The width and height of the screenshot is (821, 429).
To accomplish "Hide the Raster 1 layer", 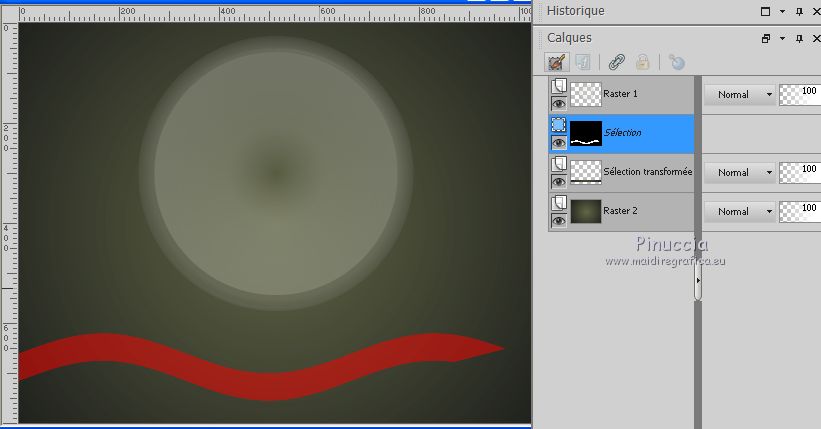I will pos(559,104).
